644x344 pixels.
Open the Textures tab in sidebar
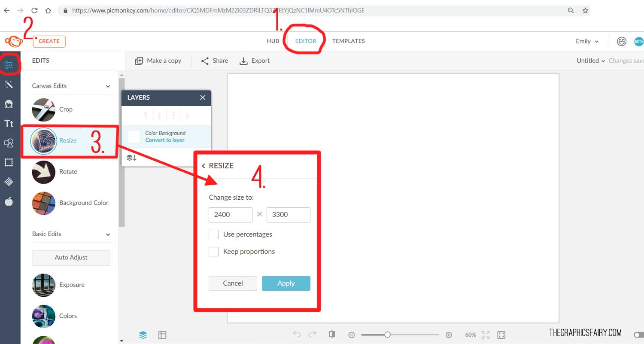click(9, 182)
